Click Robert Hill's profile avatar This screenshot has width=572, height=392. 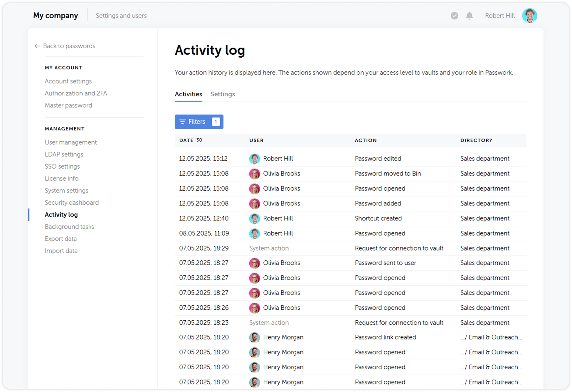530,16
